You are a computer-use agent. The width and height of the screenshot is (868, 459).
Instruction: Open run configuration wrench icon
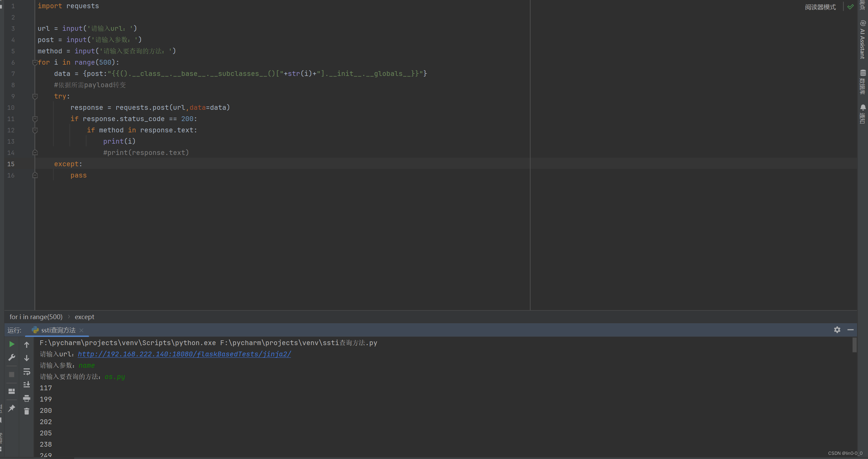click(x=12, y=358)
